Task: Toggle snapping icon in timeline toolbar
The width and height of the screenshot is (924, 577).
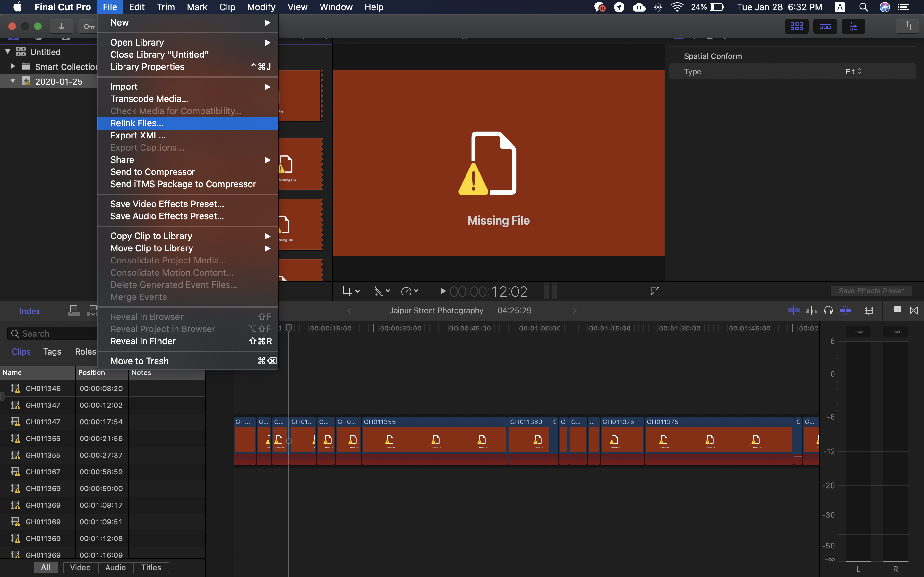Action: tap(846, 311)
